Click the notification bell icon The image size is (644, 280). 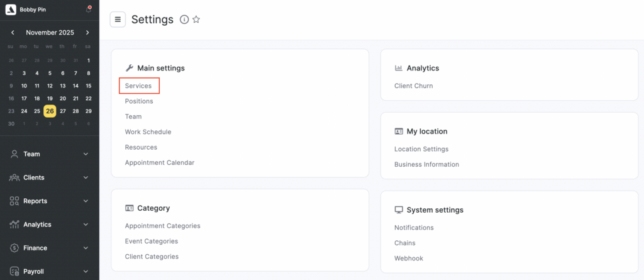[x=88, y=9]
